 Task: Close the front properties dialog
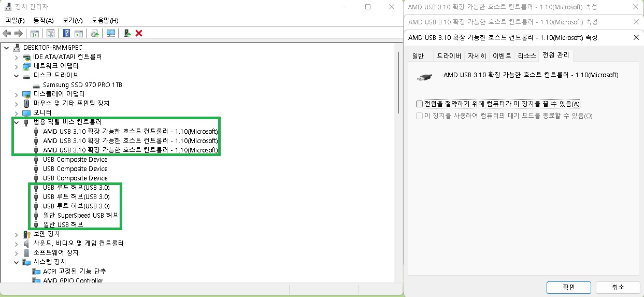pyautogui.click(x=636, y=37)
